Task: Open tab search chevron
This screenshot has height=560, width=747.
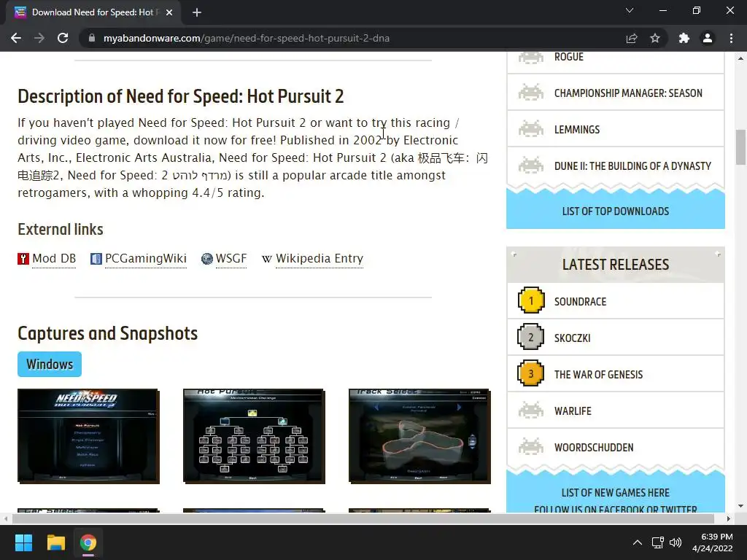Action: point(630,10)
